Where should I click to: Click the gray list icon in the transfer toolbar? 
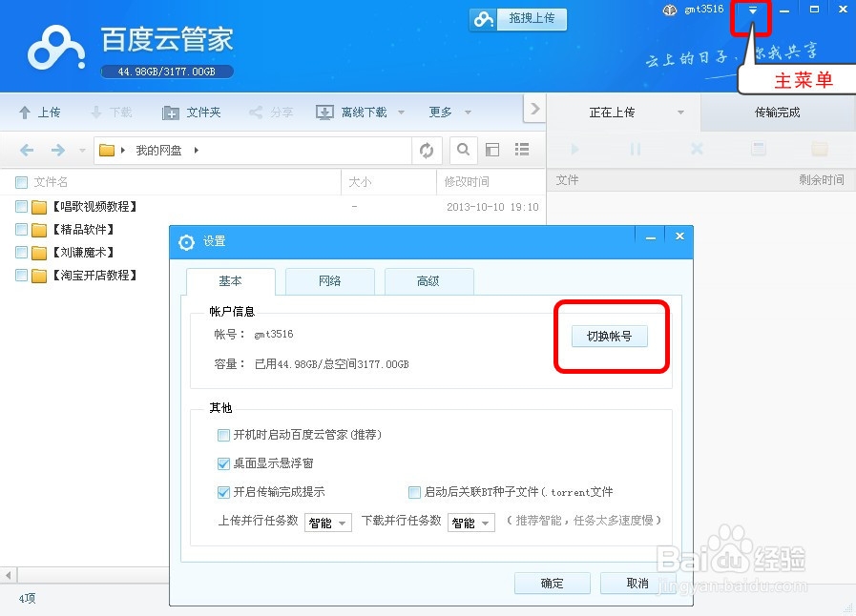click(x=759, y=149)
